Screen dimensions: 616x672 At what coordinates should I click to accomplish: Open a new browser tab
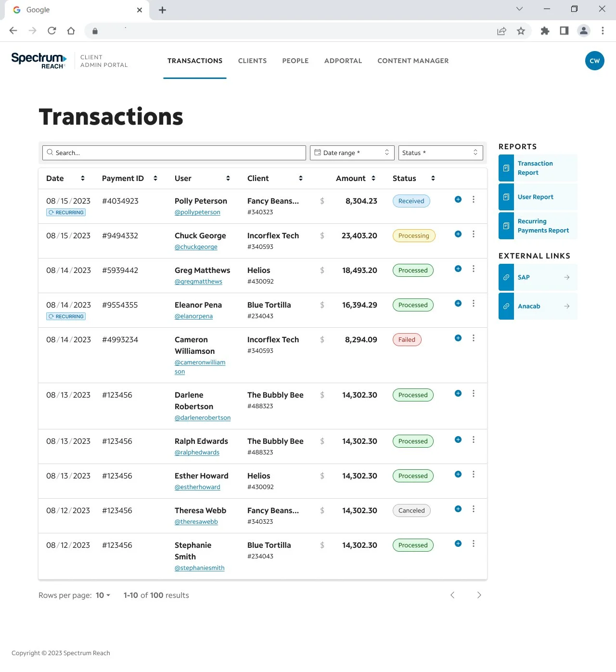click(x=162, y=10)
